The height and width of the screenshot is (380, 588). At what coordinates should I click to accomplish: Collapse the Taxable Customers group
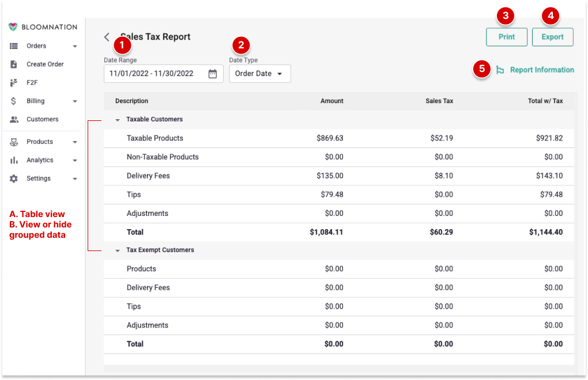118,120
